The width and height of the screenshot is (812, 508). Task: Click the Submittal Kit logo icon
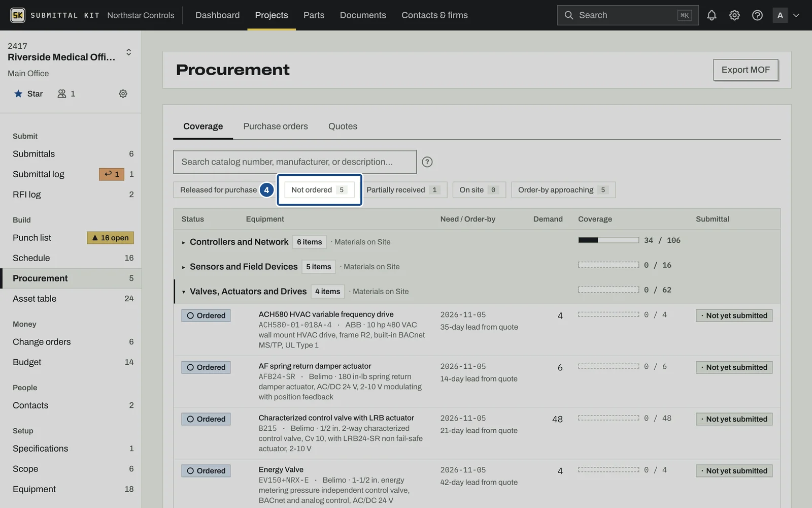click(x=18, y=15)
